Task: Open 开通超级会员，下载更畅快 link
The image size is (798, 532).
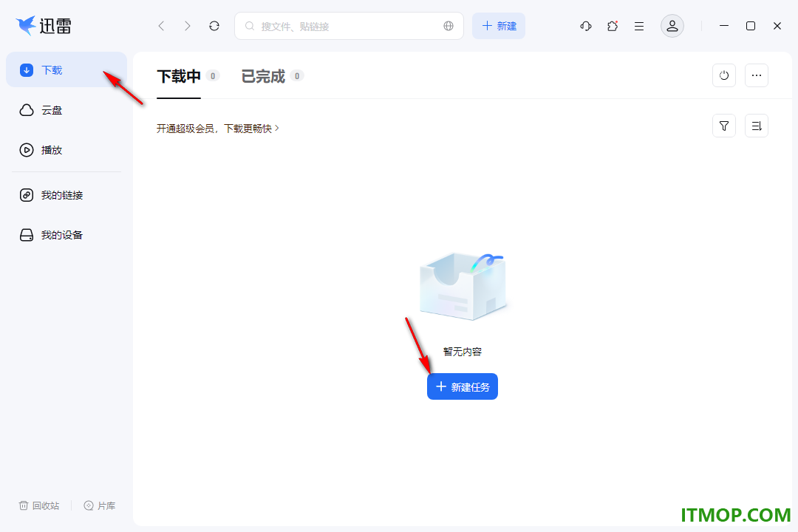Action: (x=217, y=129)
